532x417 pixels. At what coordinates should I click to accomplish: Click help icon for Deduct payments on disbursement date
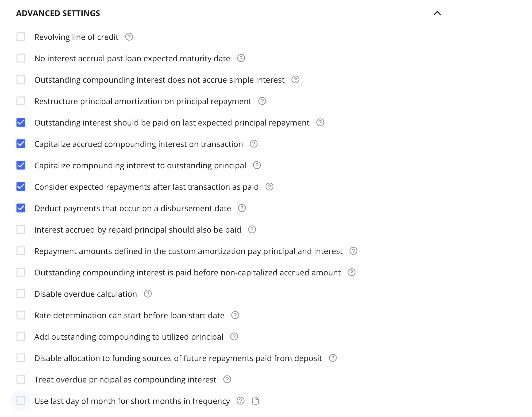(242, 208)
